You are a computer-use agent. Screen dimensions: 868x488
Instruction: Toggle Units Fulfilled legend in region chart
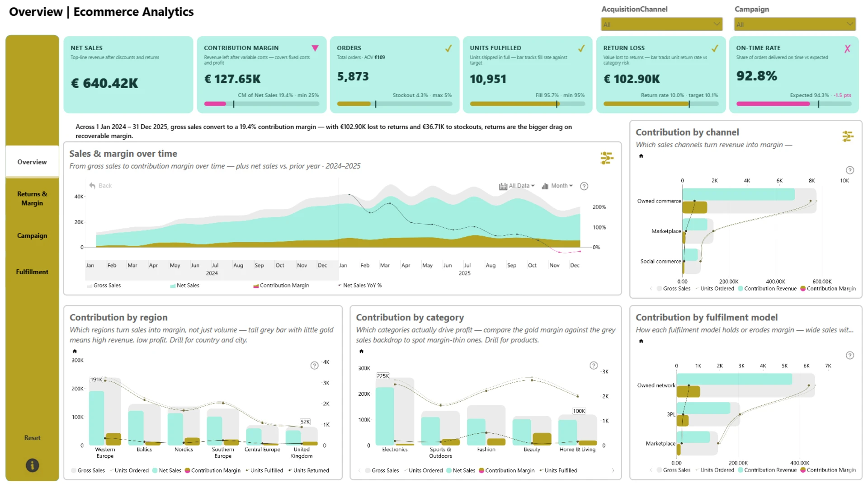click(x=264, y=470)
